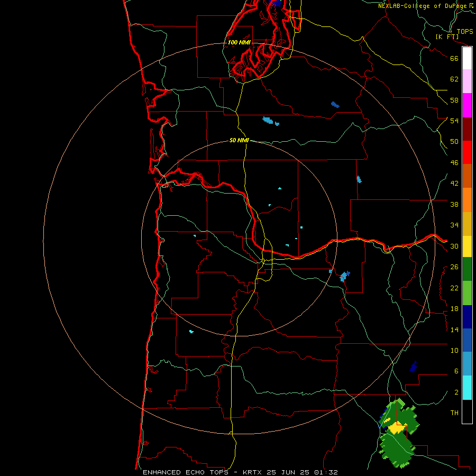Click the large green storm cell echo
Viewport: 476px width, 476px height.
398,433
